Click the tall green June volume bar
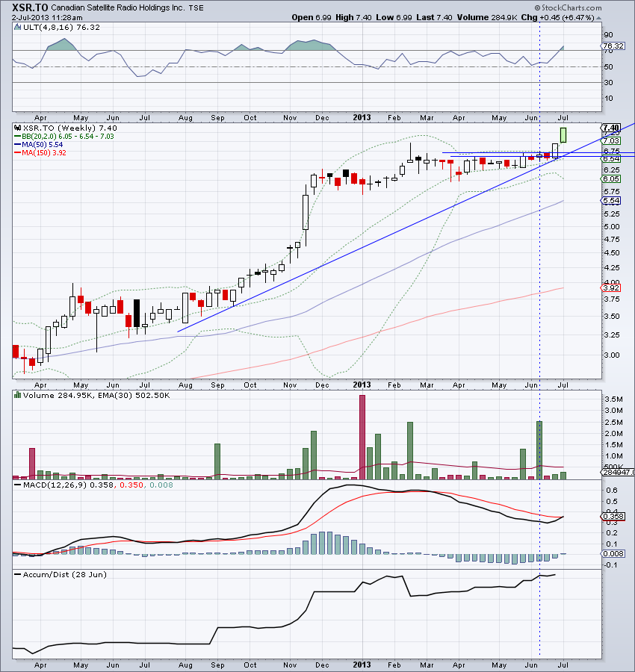 point(539,450)
